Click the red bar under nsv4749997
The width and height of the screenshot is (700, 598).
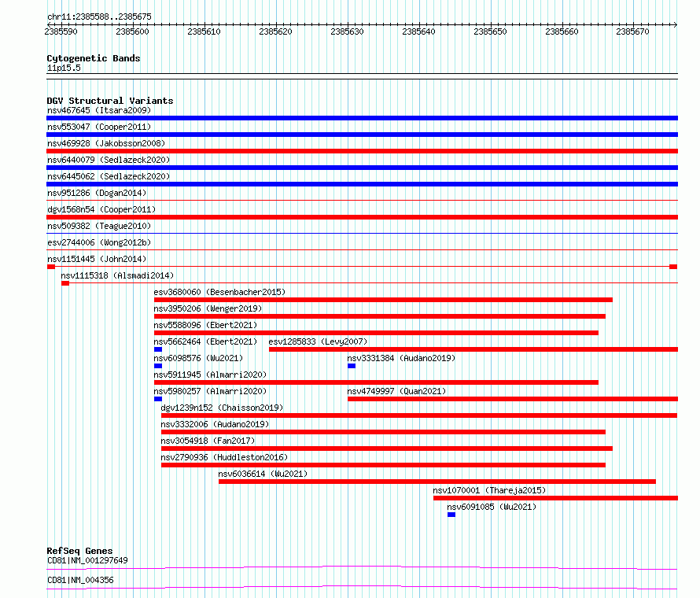click(x=513, y=399)
